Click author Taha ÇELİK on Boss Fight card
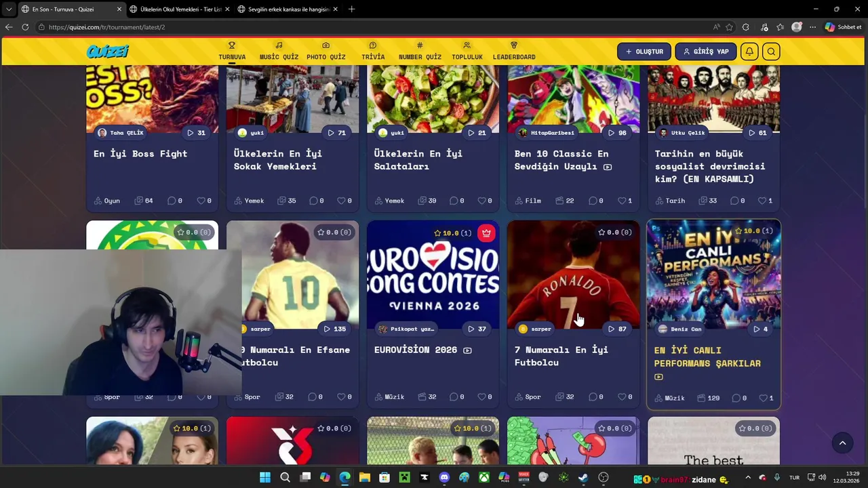868x488 pixels. 121,133
